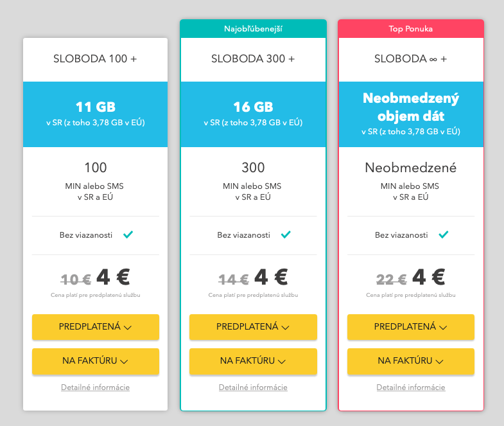
Task: Select the Najobľúbenejší banner label
Action: [x=254, y=29]
